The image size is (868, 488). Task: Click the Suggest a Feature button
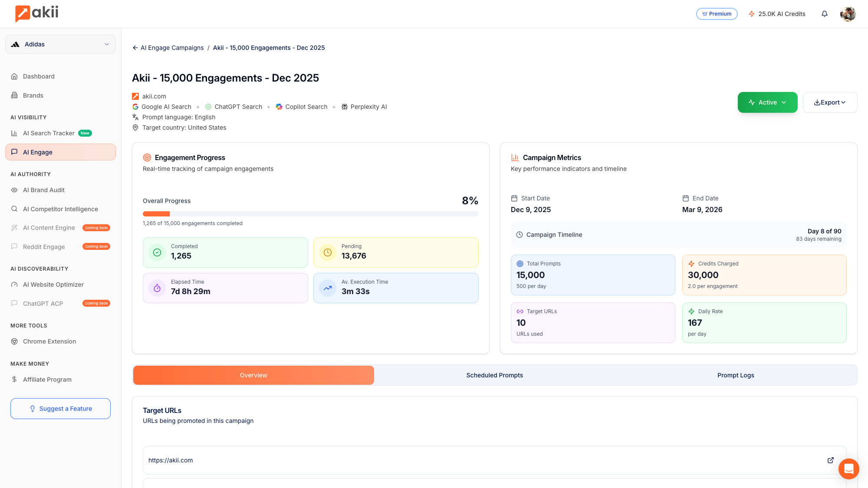[x=60, y=408]
